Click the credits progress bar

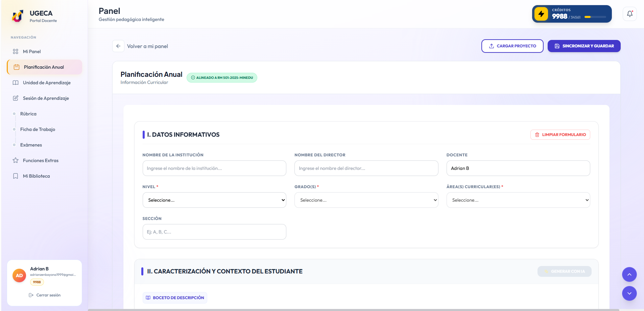pos(595,17)
